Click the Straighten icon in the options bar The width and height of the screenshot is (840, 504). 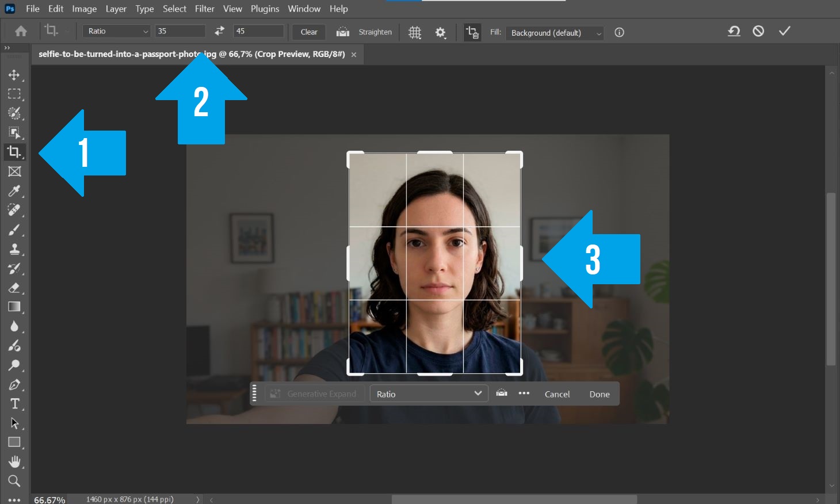point(343,32)
